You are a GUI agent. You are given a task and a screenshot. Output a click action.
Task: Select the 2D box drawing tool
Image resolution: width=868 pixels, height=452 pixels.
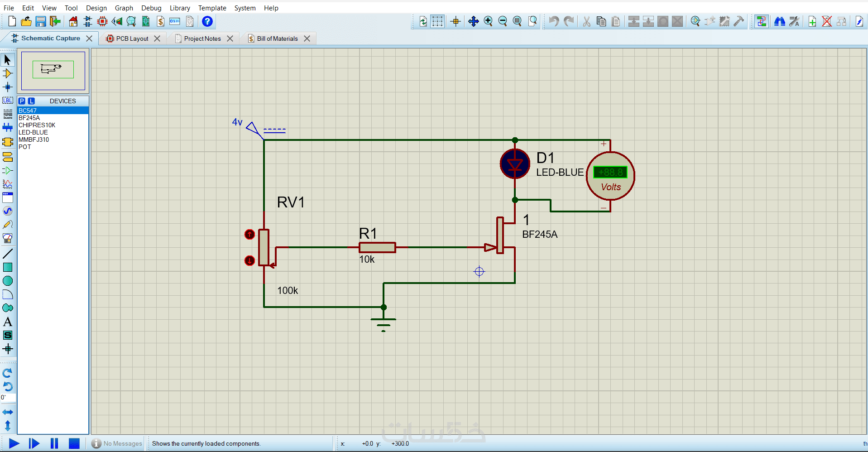tap(8, 267)
